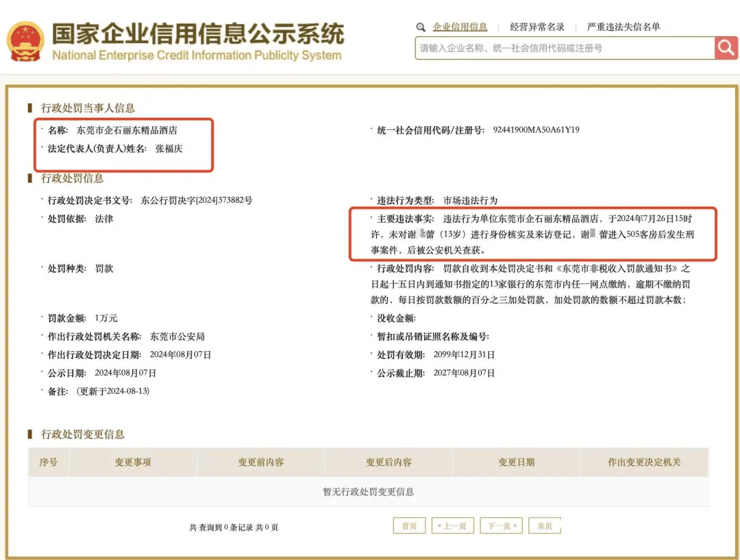The height and width of the screenshot is (560, 740).
Task: Select legal representative name 张福庆
Action: point(169,149)
